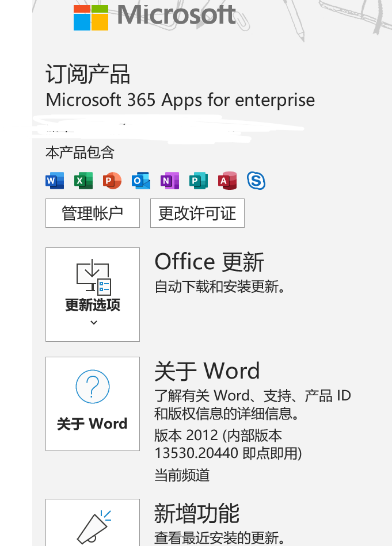This screenshot has width=392, height=546.
Task: Expand the 更新选项 dropdown
Action: click(93, 295)
